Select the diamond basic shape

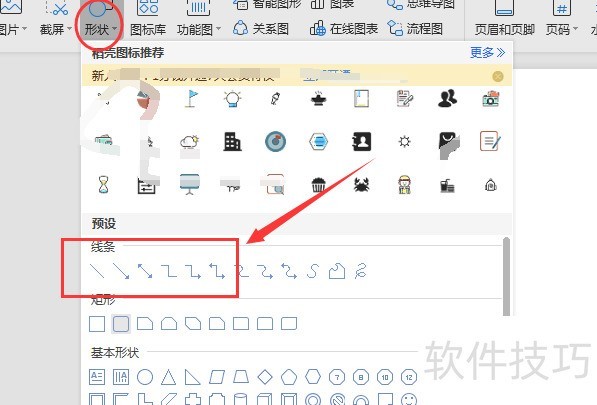(x=265, y=377)
